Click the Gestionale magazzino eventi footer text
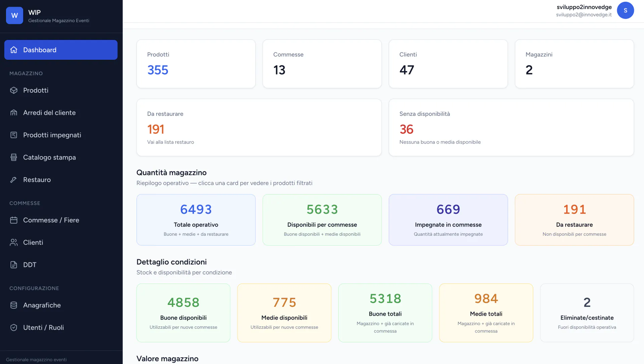Screen dimensions: 644x364 (36, 360)
